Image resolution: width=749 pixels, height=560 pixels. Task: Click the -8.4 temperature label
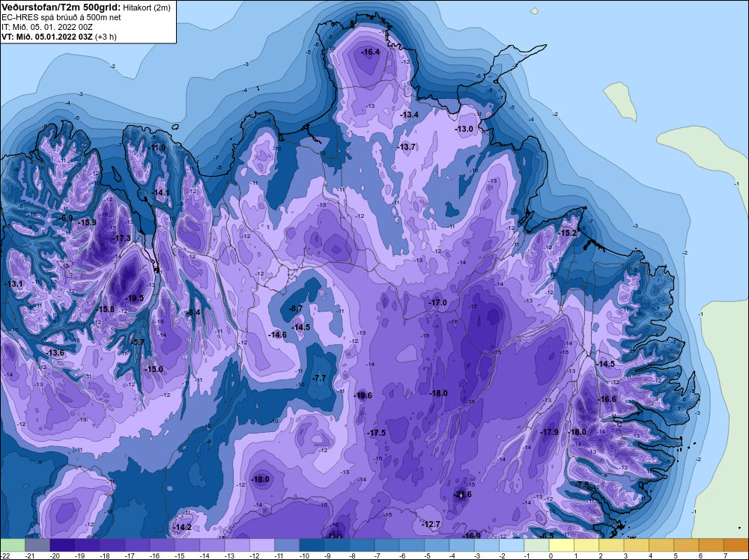coord(193,312)
